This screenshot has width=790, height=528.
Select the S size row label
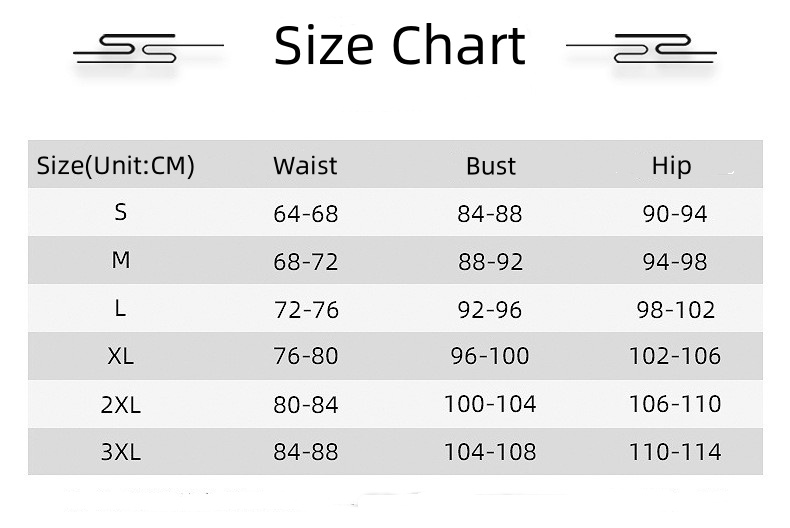click(121, 212)
